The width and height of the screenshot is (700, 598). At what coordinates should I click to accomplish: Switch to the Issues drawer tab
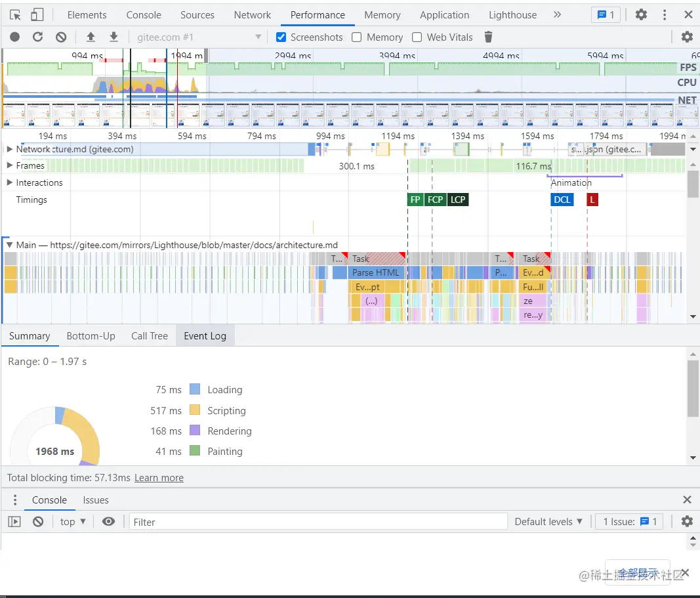point(96,500)
